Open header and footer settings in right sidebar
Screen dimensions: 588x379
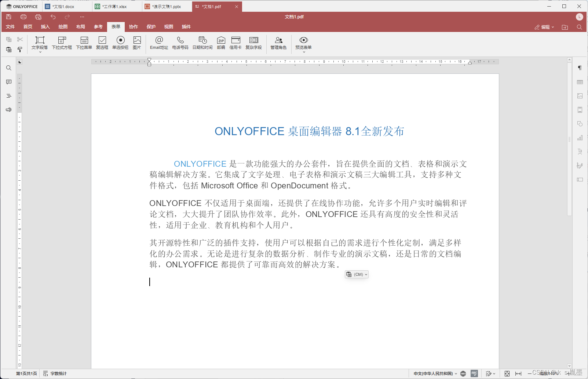point(580,110)
